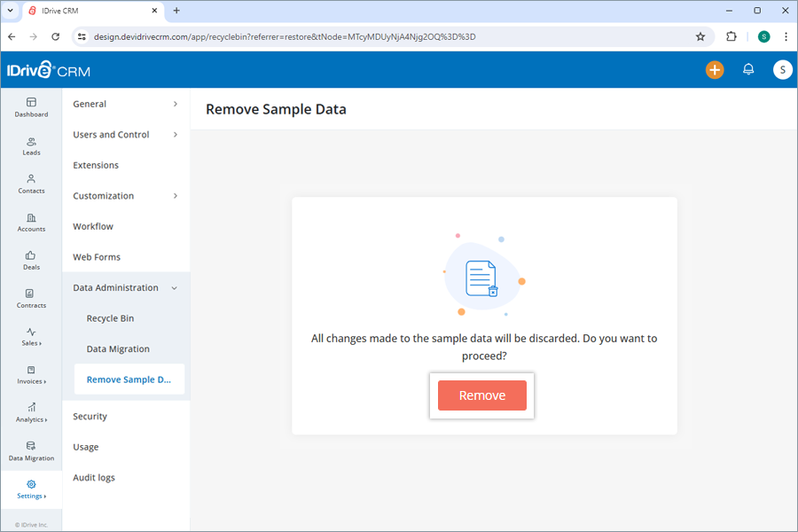Open the Contacts module

pos(31,184)
